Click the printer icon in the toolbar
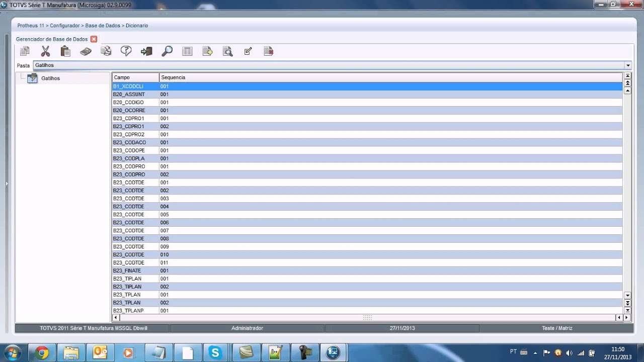 click(x=106, y=51)
